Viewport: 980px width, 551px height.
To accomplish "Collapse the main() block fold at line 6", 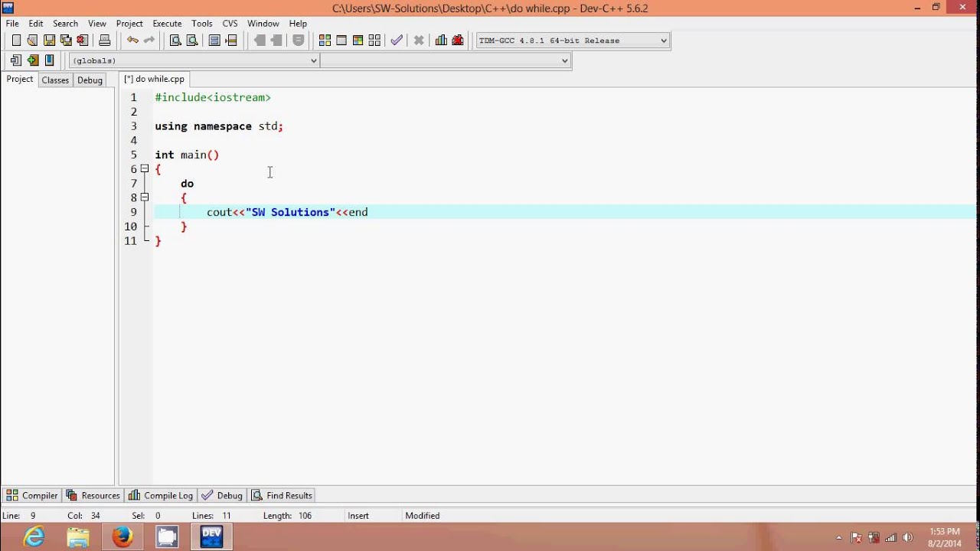I will pyautogui.click(x=144, y=169).
